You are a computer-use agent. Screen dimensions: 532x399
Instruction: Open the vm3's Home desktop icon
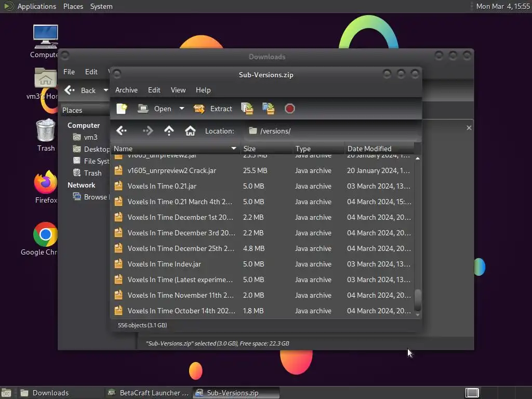click(45, 84)
